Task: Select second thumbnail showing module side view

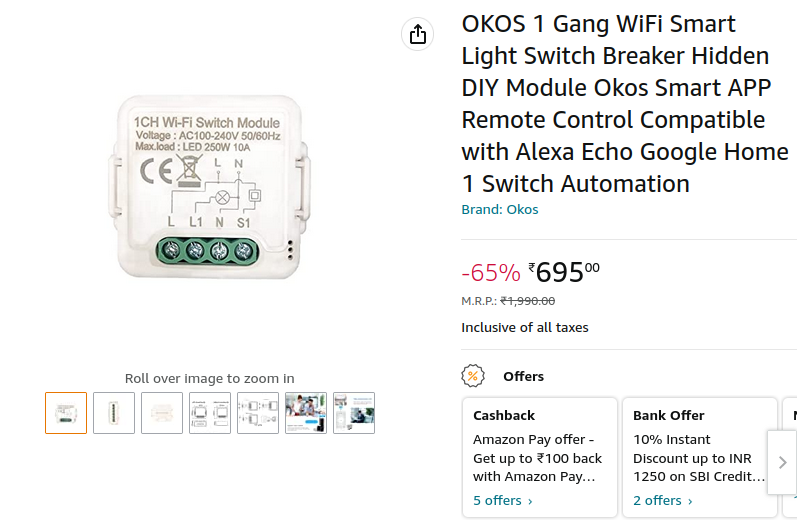Action: pyautogui.click(x=114, y=413)
